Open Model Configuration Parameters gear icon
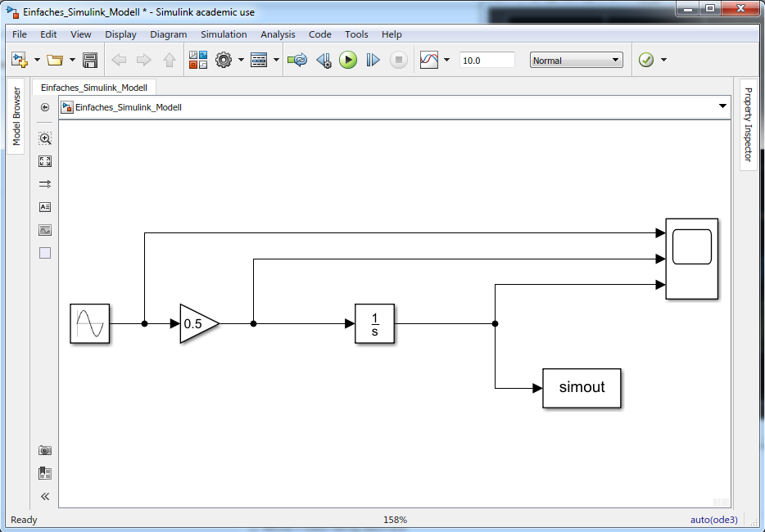Screen dimensions: 765x532 pos(224,60)
